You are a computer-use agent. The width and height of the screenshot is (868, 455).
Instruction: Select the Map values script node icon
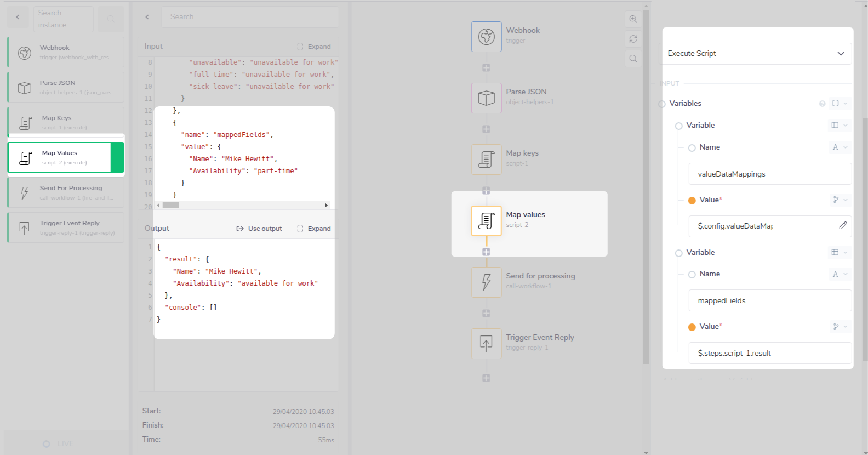coord(486,221)
